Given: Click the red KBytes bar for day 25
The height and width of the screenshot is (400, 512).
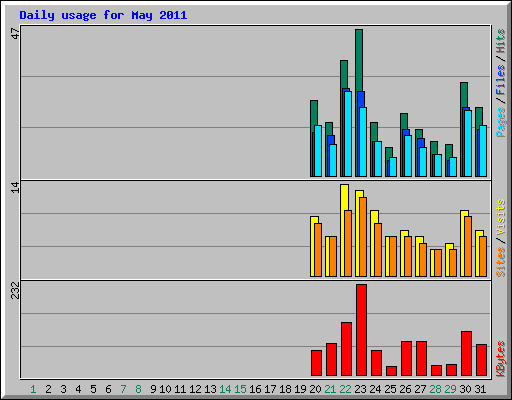Looking at the screenshot, I should click(x=391, y=371).
